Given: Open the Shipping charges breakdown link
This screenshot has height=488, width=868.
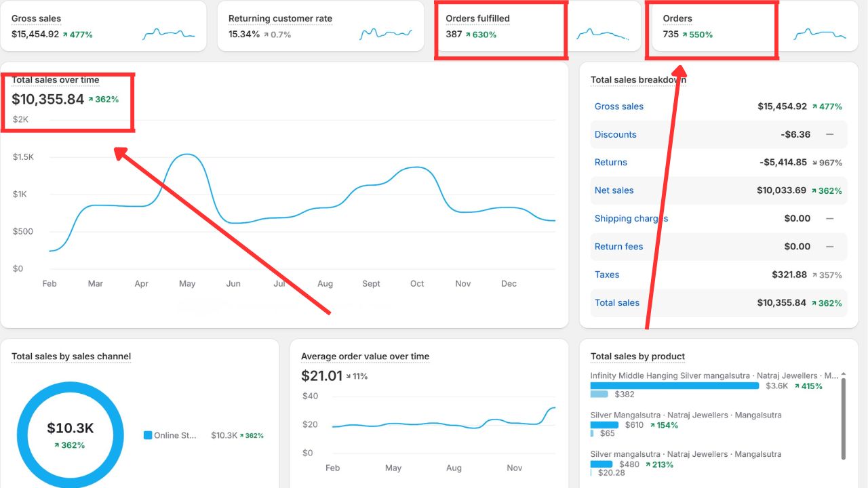Looking at the screenshot, I should pyautogui.click(x=631, y=218).
